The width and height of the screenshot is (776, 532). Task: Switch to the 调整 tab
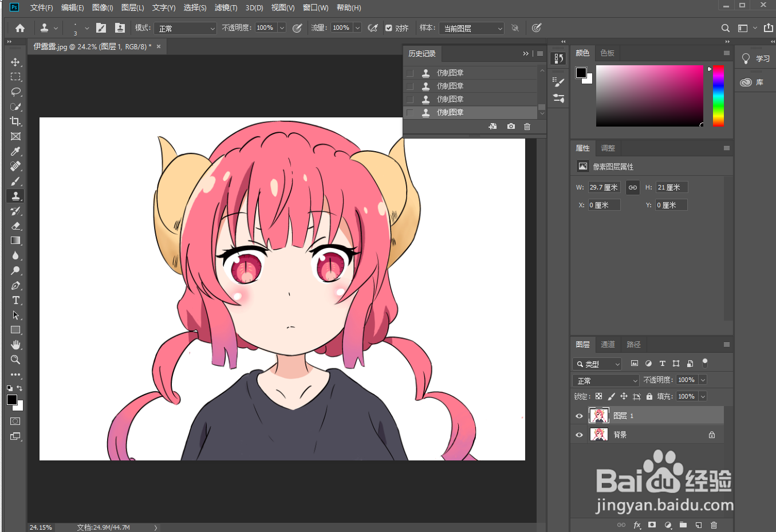click(x=608, y=148)
